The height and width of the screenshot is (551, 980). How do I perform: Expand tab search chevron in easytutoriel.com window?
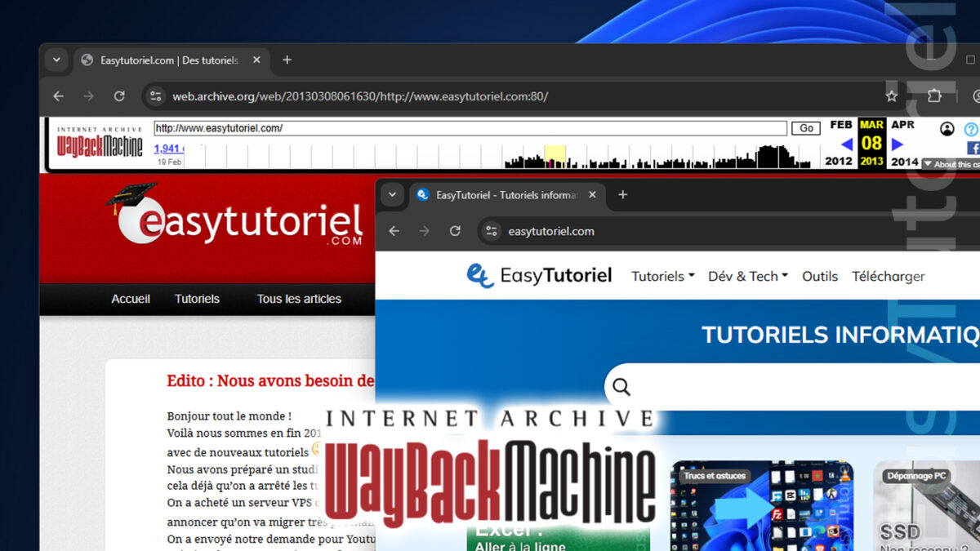392,195
